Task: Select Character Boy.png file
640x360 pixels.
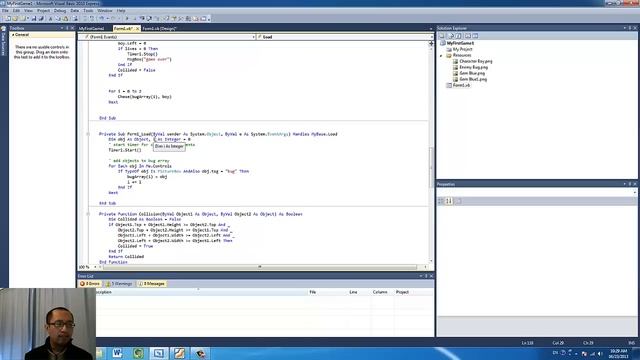Action: 476,61
